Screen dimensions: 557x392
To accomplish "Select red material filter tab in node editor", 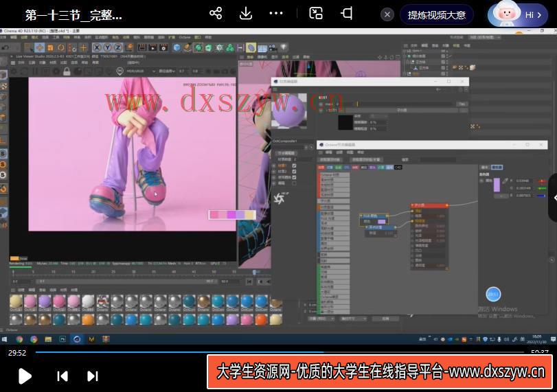I will click(x=321, y=168).
